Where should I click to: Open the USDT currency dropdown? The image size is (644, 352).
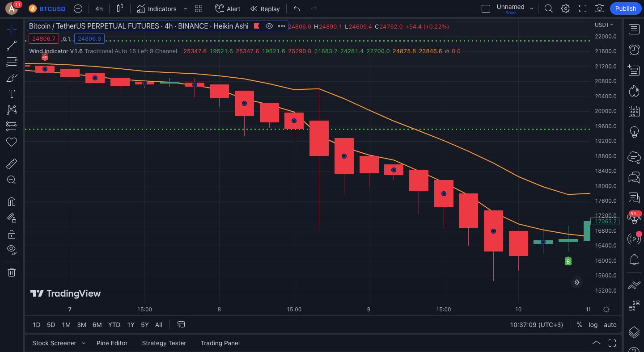click(x=604, y=25)
